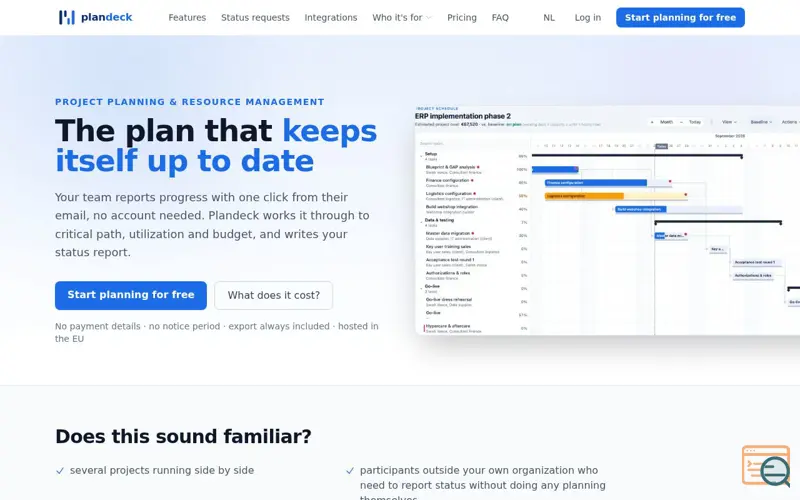The height and width of the screenshot is (500, 800).
Task: Select 'Hypercare & aftercare' task row
Action: (473, 328)
